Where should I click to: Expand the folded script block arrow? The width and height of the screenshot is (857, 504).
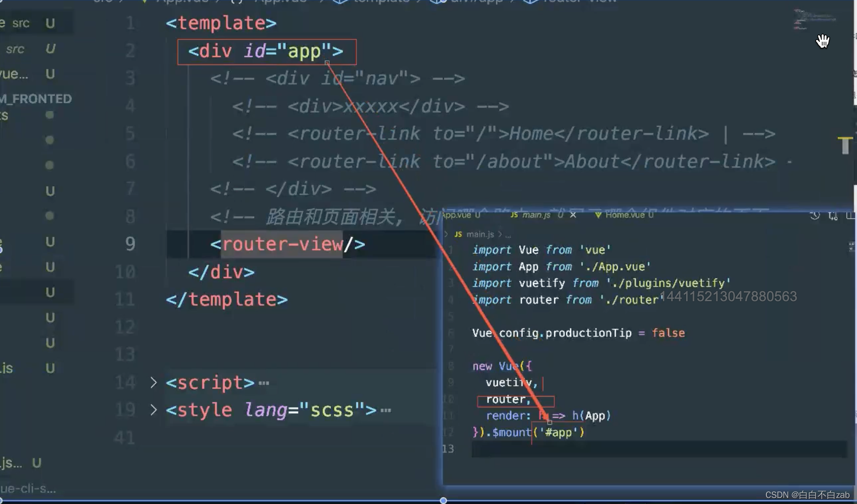pyautogui.click(x=153, y=383)
